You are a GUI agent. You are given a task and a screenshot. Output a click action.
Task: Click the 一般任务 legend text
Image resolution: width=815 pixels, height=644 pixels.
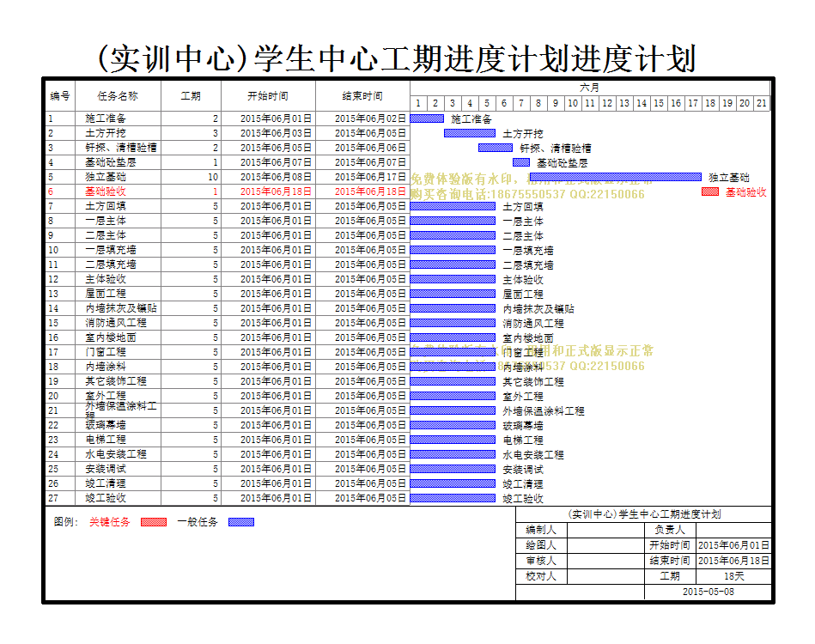[x=198, y=522]
